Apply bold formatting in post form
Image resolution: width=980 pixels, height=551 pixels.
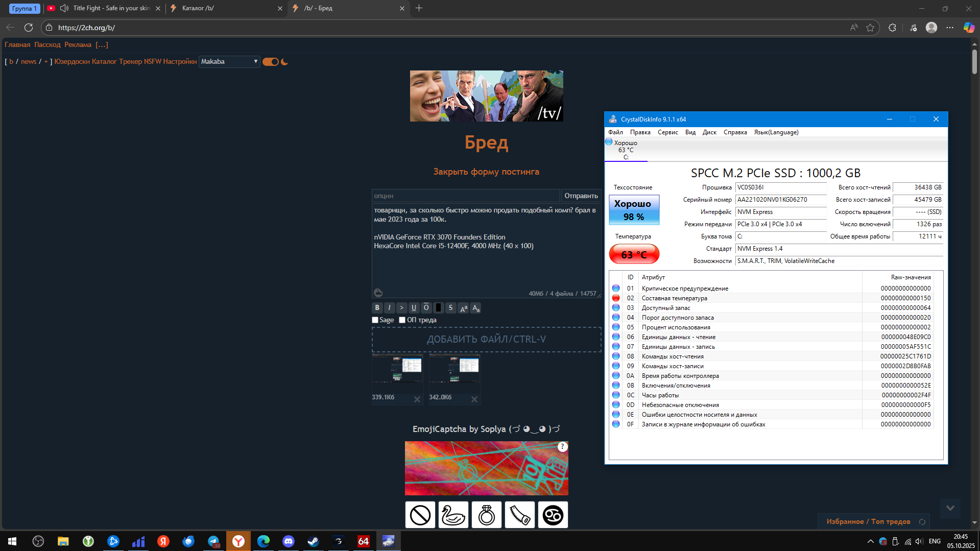pyautogui.click(x=377, y=308)
